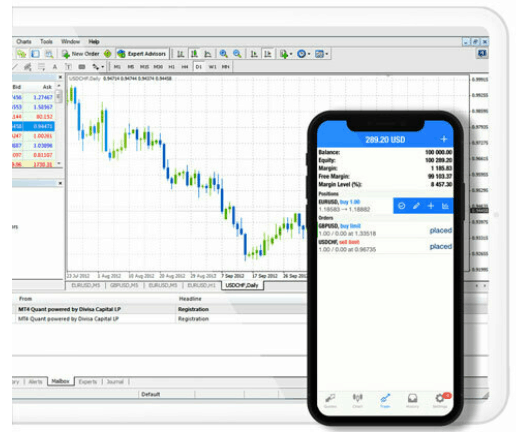Select the candlestick chart type icon
The image size is (516, 433).
click(194, 54)
